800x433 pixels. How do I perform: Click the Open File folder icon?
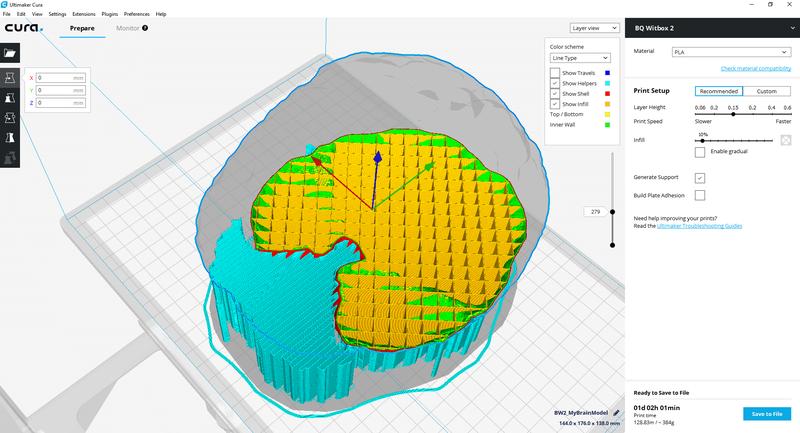pos(11,53)
